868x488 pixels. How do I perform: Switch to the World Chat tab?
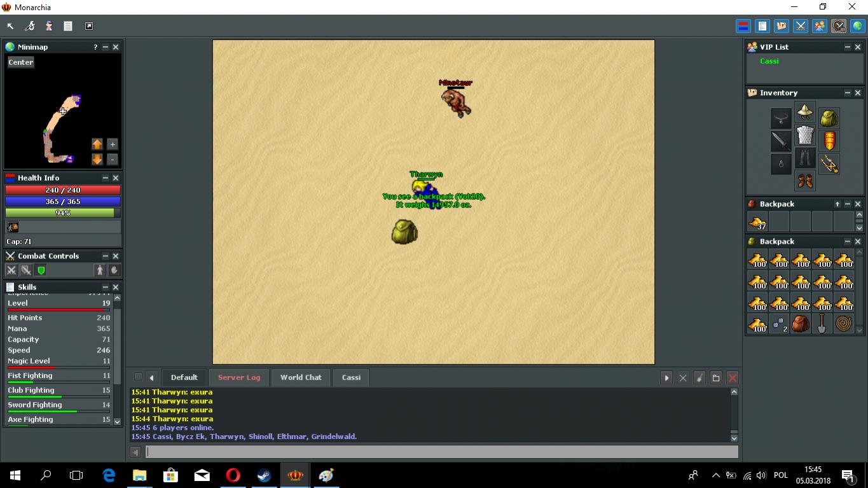point(301,377)
